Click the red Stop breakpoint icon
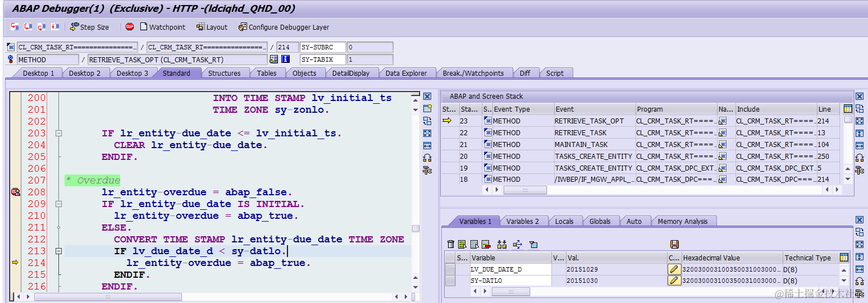The width and height of the screenshot is (868, 303). click(x=130, y=27)
